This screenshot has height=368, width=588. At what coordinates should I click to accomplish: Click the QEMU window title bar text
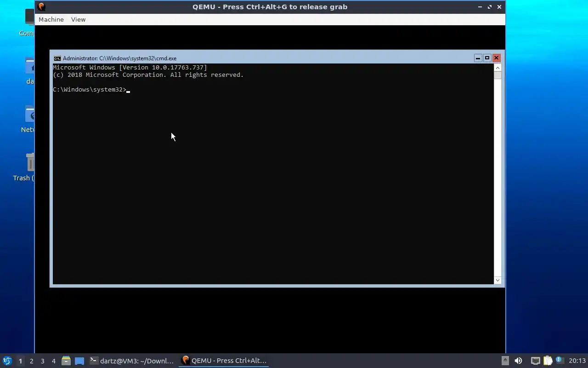tap(270, 7)
